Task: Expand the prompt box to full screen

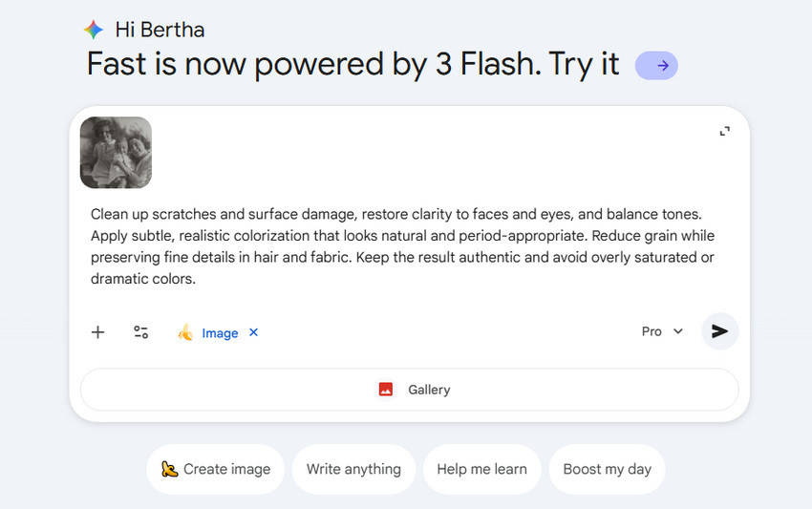Action: pyautogui.click(x=724, y=132)
